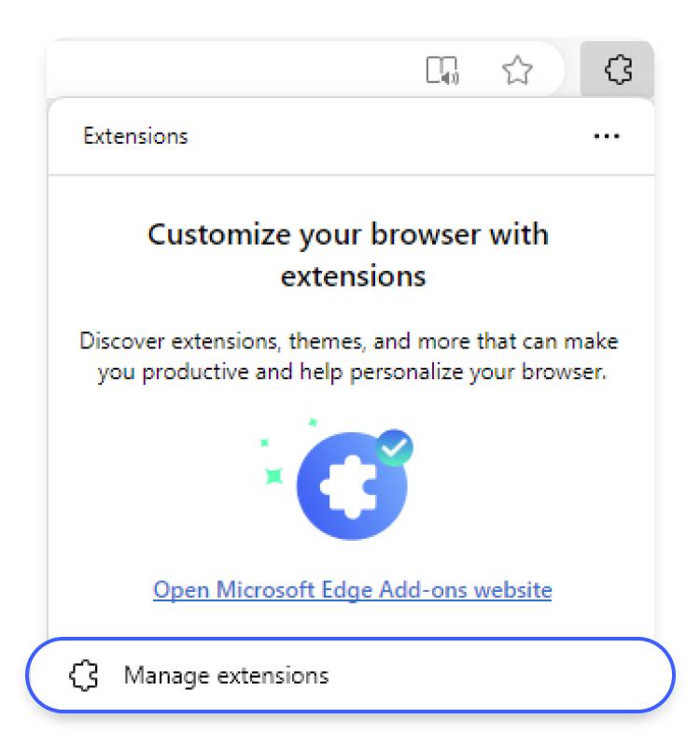The image size is (700, 747).
Task: Click the white puzzle piece inside circle
Action: pos(349,486)
